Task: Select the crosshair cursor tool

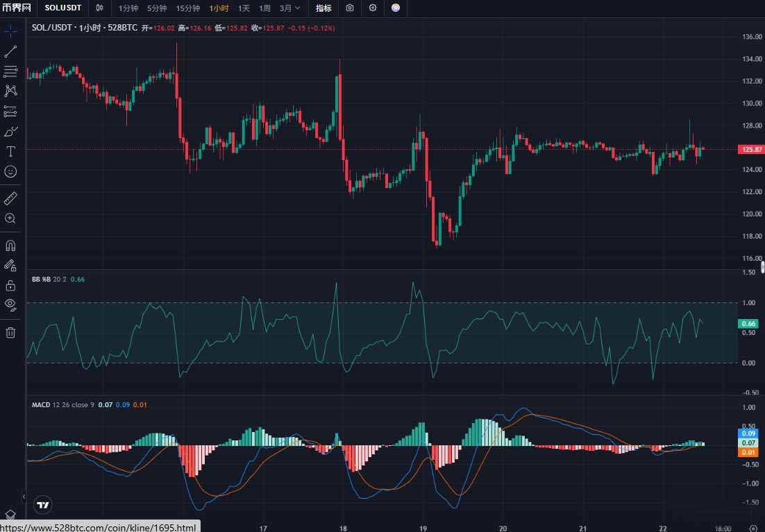Action: [10, 31]
